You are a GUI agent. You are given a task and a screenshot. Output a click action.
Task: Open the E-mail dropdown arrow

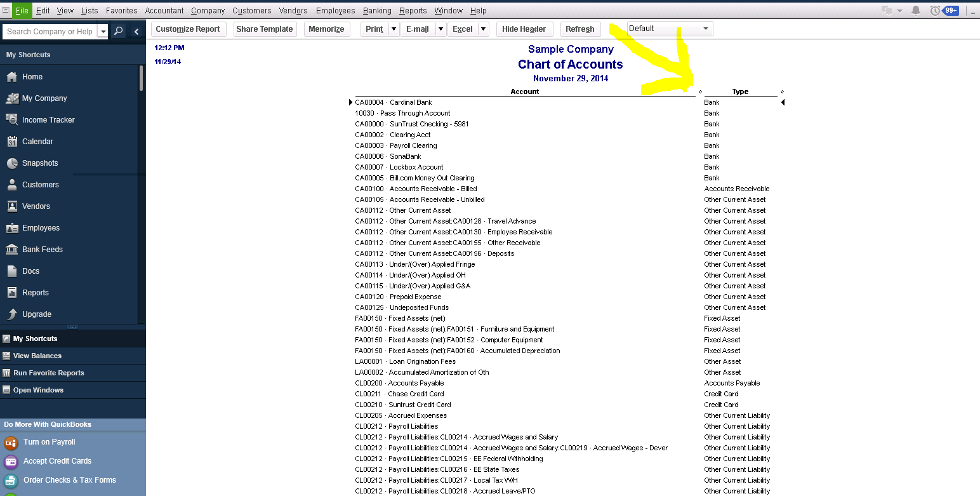tap(440, 29)
